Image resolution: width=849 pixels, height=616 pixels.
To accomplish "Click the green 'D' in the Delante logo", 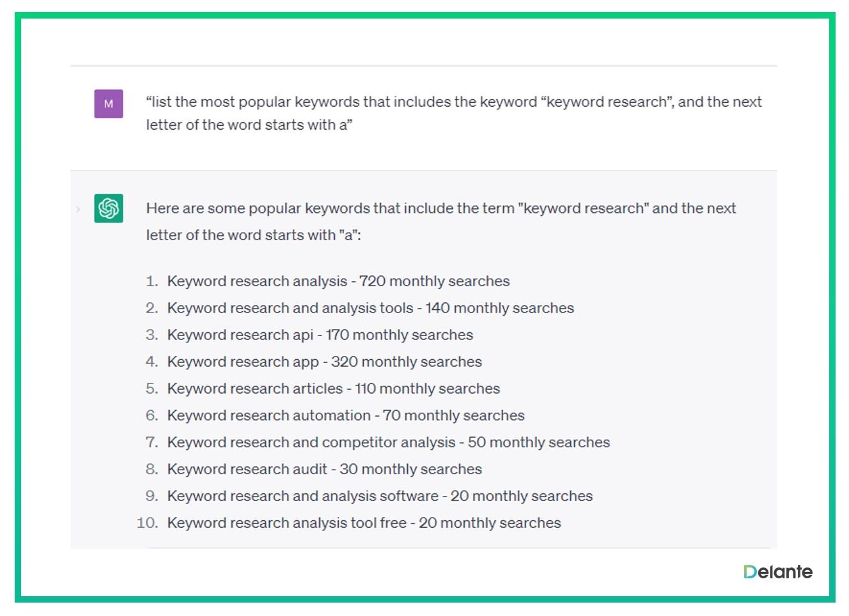I will tap(750, 572).
